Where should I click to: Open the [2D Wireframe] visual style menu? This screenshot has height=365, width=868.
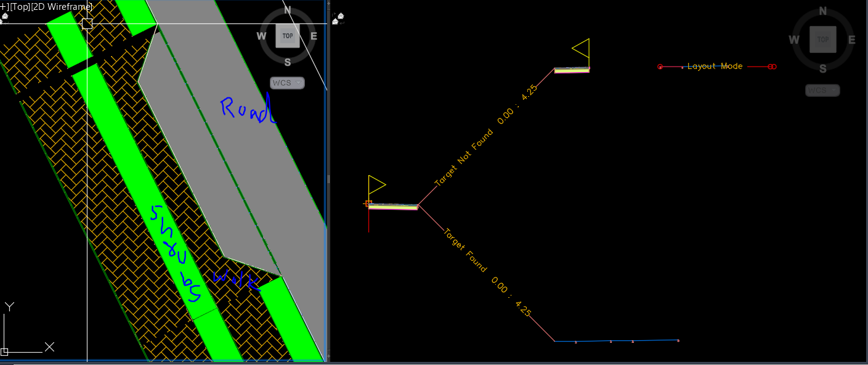pos(62,6)
